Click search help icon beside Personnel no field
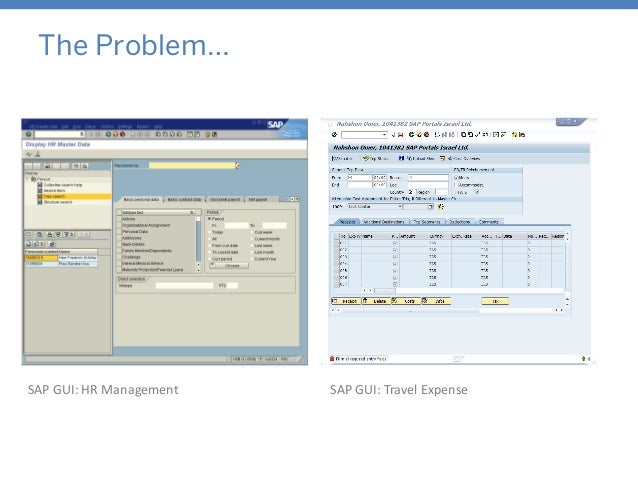Screen dimensions: 638x479 (238, 165)
